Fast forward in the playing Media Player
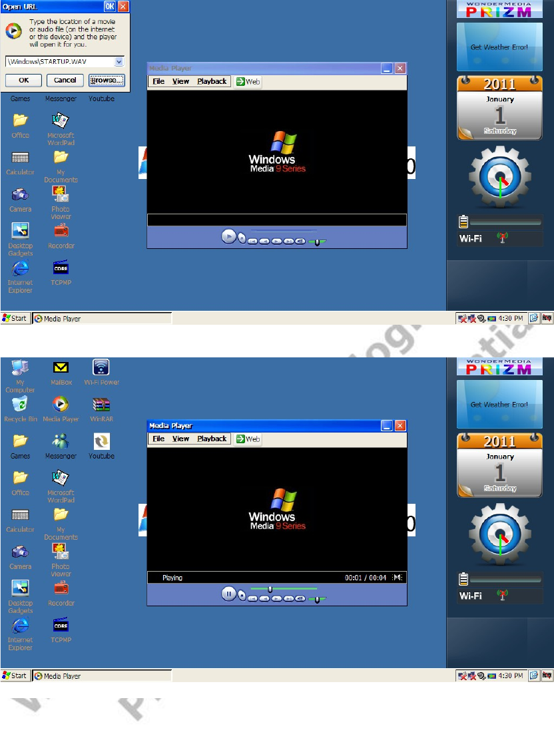The height and width of the screenshot is (756, 554). pyautogui.click(x=276, y=599)
